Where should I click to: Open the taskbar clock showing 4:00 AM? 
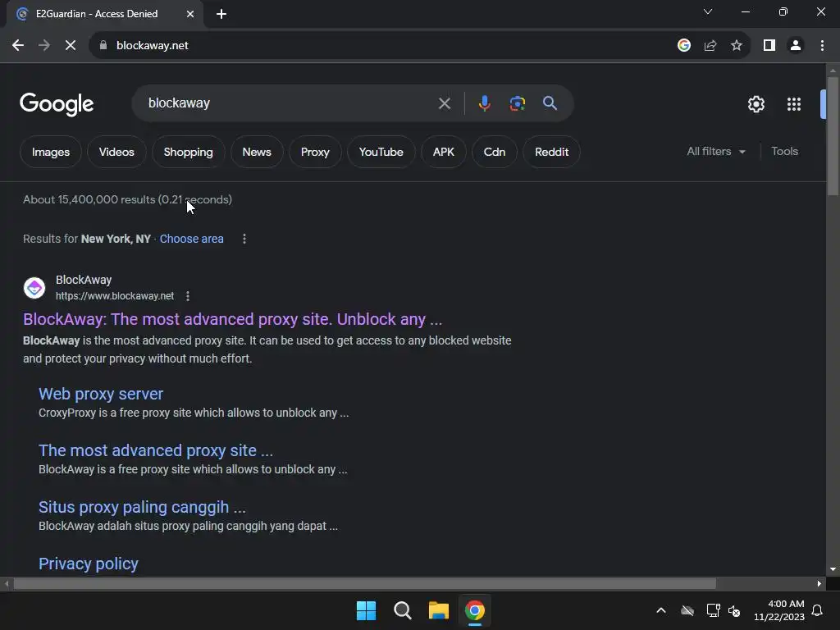(779, 610)
